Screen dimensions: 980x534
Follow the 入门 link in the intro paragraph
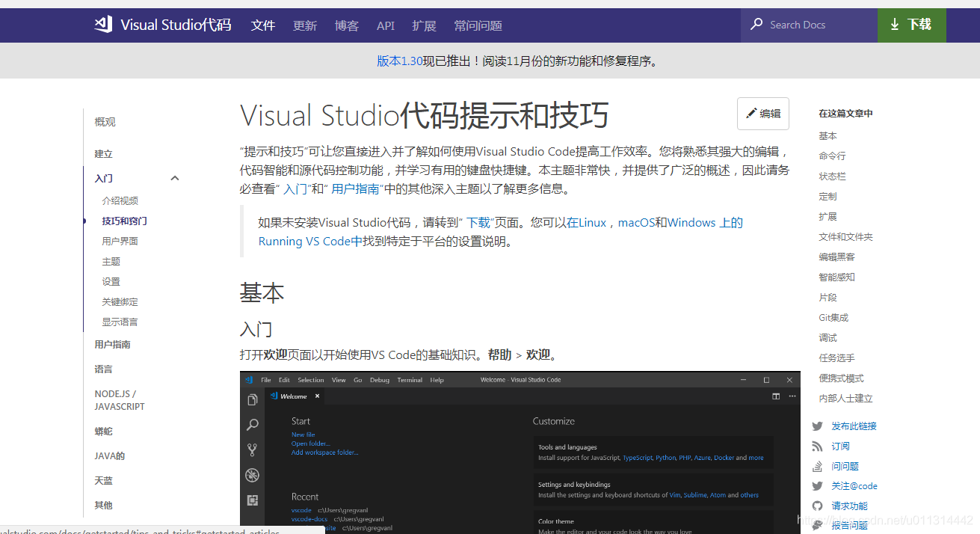point(295,189)
